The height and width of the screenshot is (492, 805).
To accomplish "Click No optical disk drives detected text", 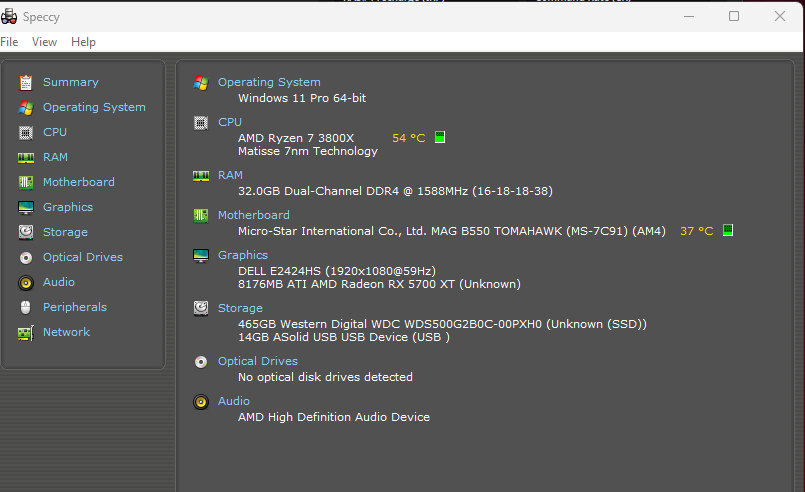I will pyautogui.click(x=325, y=377).
